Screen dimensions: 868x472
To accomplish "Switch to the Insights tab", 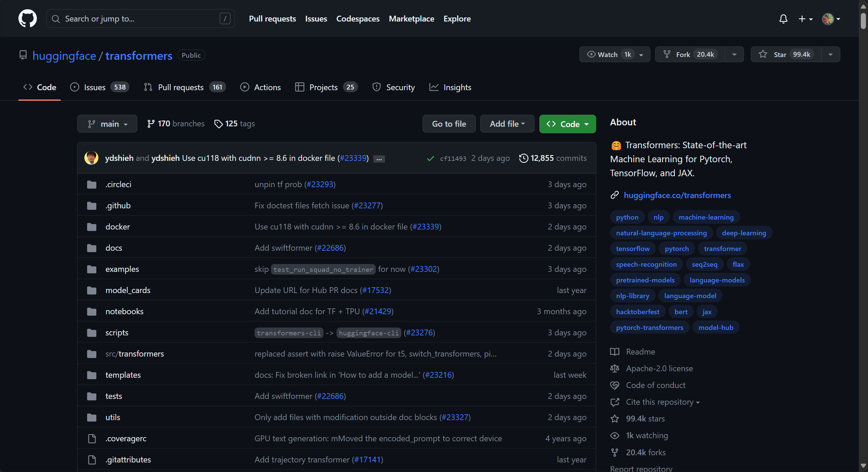I will pos(450,87).
